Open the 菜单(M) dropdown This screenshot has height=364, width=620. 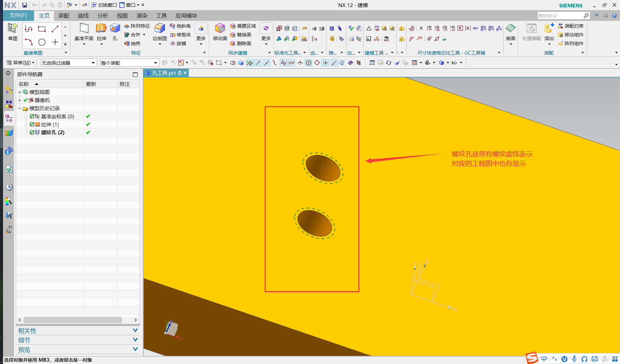click(x=21, y=63)
